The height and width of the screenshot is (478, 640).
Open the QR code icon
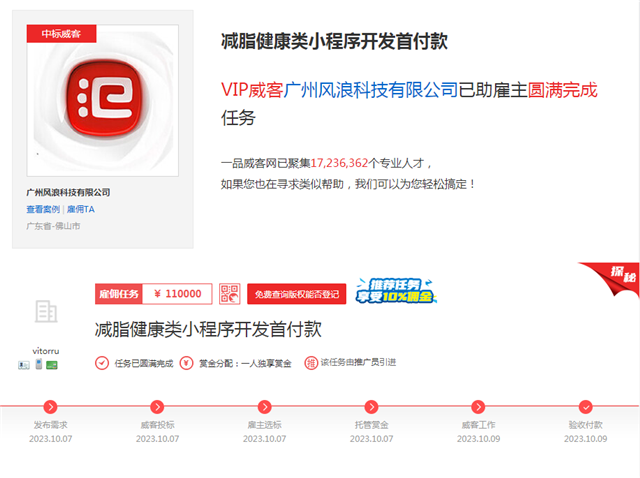pyautogui.click(x=230, y=294)
